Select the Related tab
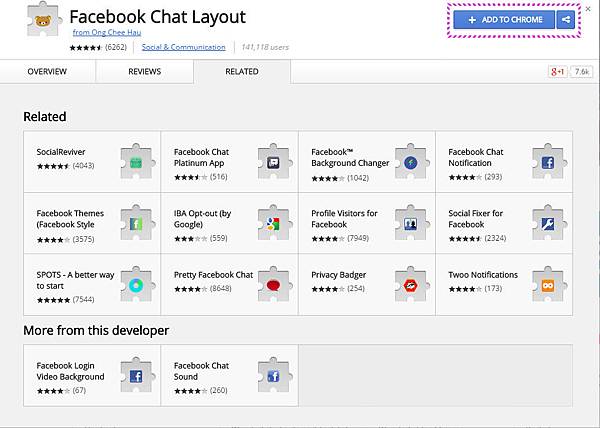Image resolution: width=600 pixels, height=428 pixels. click(x=242, y=72)
